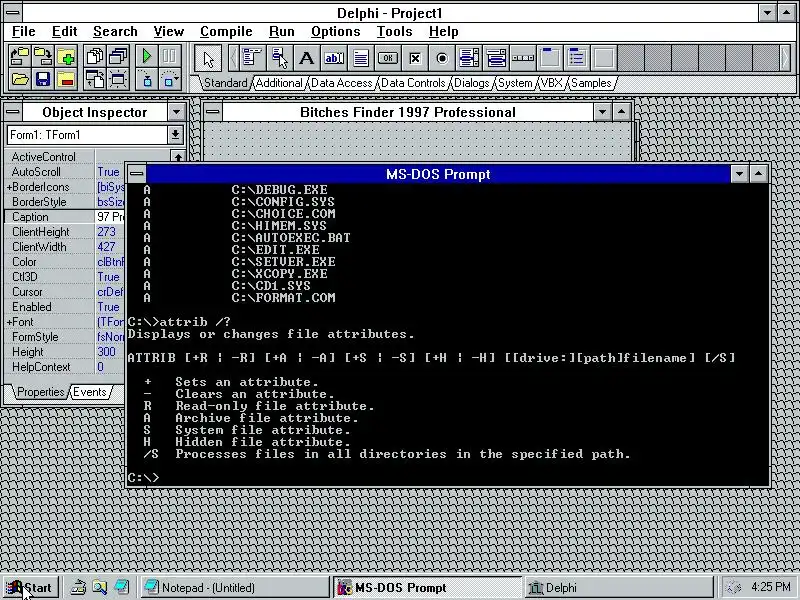Pick the PopupMenu component icon

(x=279, y=58)
